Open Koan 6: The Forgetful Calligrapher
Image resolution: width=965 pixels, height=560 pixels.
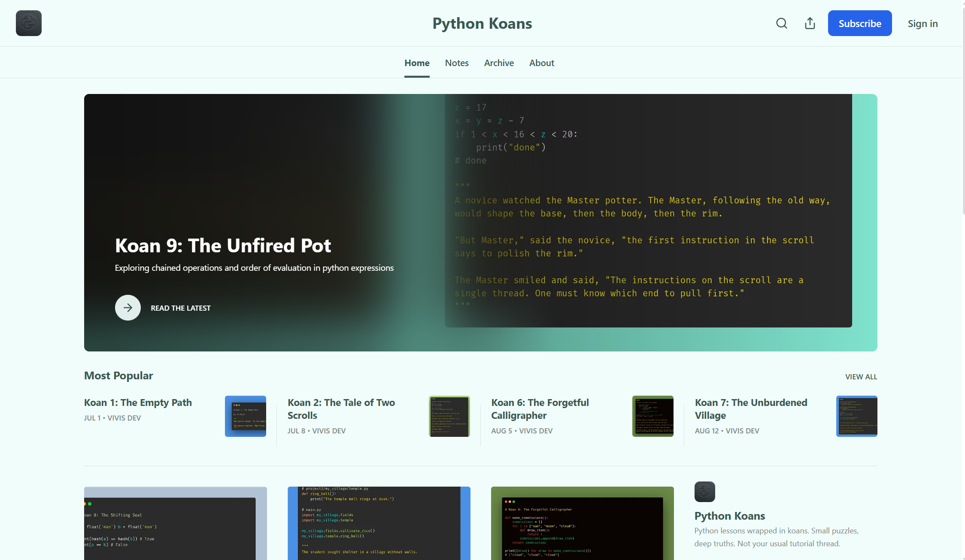click(540, 409)
